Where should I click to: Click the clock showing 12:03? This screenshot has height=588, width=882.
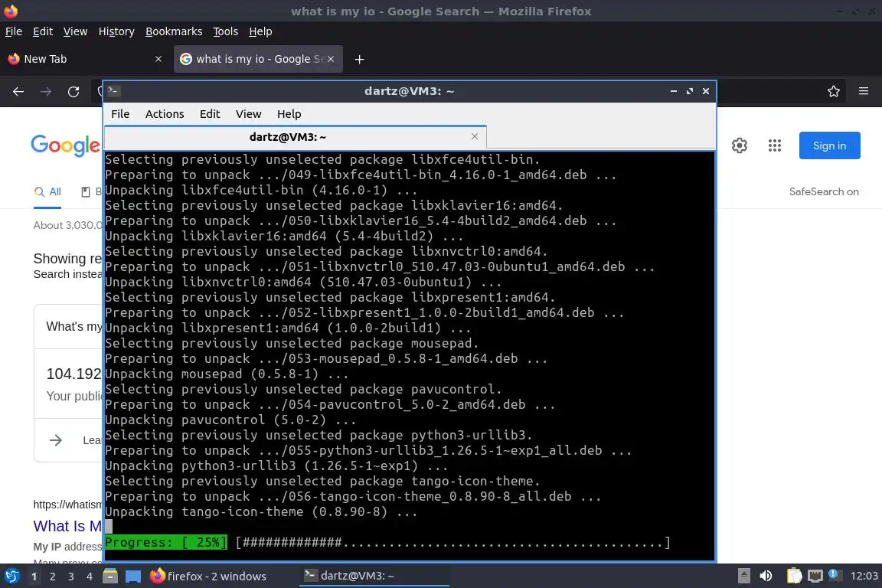click(x=864, y=576)
